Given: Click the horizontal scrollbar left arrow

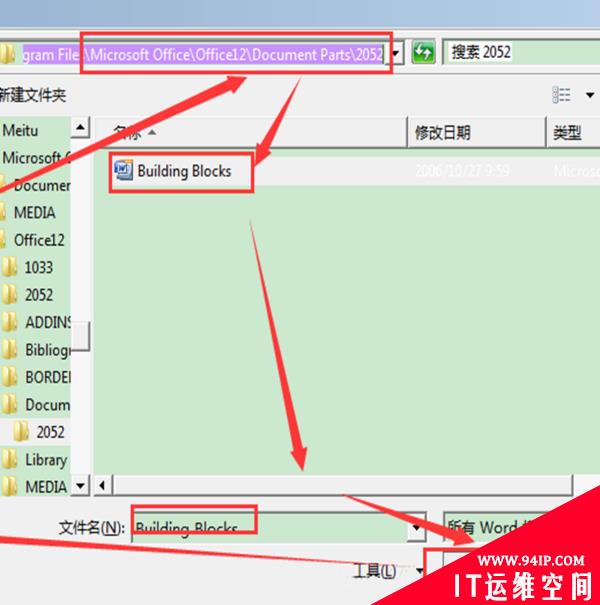Looking at the screenshot, I should 103,485.
